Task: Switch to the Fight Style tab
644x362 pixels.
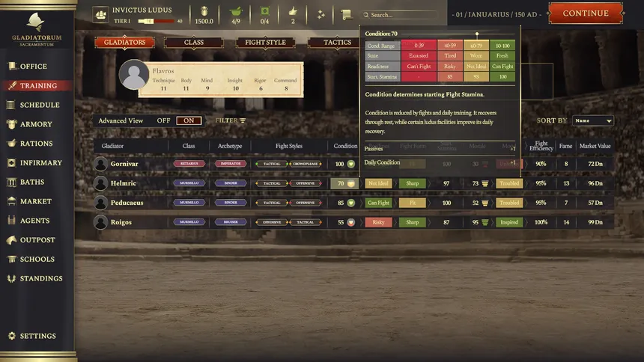Action: [265, 43]
